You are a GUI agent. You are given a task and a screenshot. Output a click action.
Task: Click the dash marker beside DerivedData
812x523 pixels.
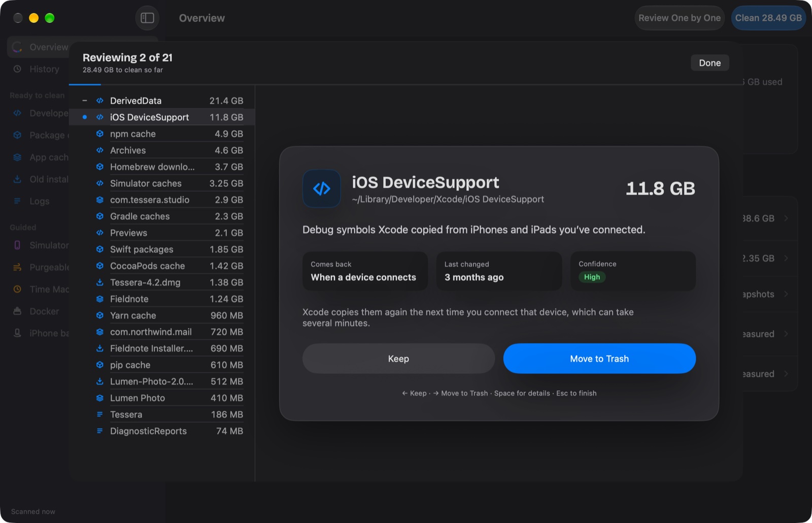click(x=85, y=101)
